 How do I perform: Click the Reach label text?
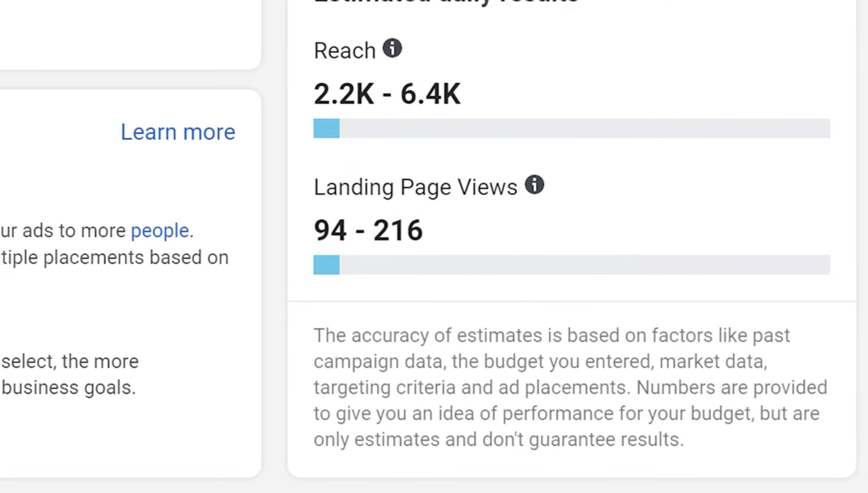[344, 51]
